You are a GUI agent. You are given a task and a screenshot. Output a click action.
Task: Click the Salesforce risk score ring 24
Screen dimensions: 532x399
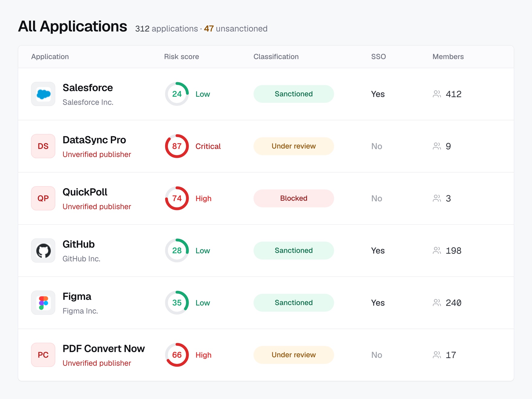(177, 94)
